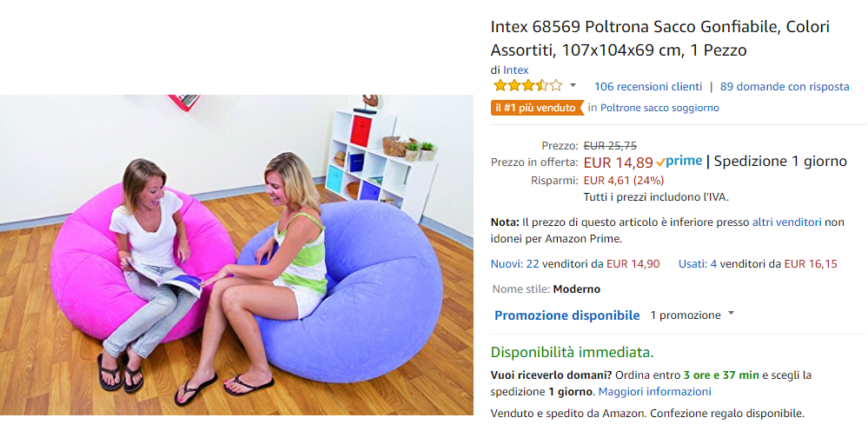The image size is (868, 431).
Task: Click the Prime logo badge
Action: tap(679, 161)
